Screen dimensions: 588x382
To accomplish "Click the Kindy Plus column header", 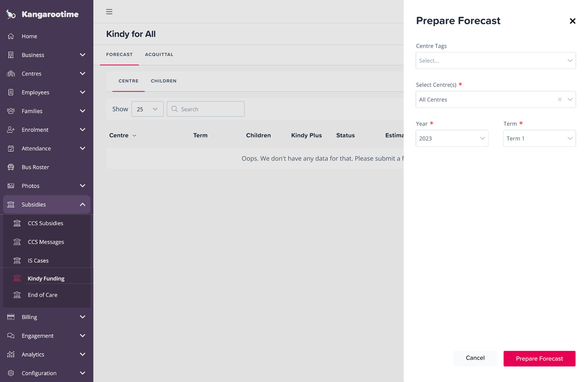I will pos(306,135).
